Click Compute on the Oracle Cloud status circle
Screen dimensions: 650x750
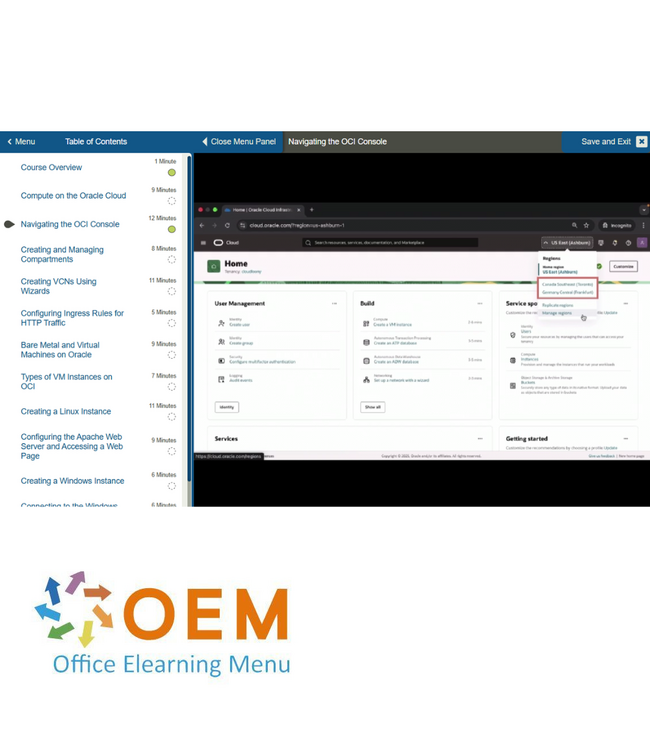[171, 201]
